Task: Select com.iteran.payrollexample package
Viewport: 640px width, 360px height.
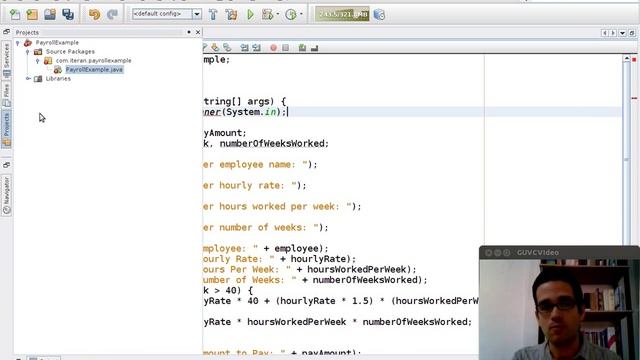Action: [93, 60]
